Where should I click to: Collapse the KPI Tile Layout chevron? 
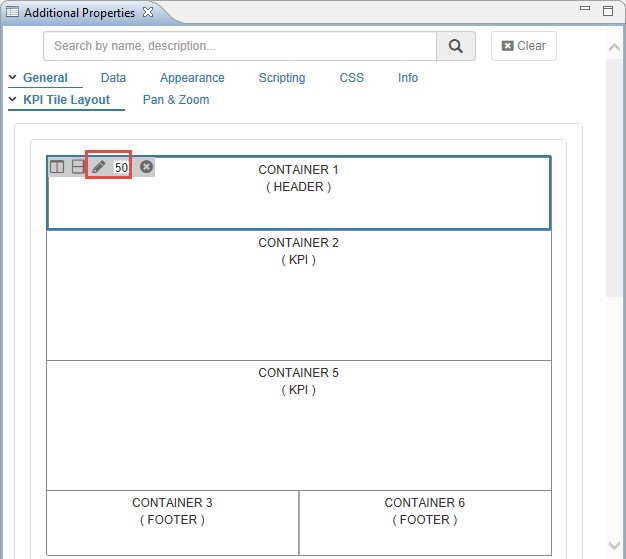[13, 100]
